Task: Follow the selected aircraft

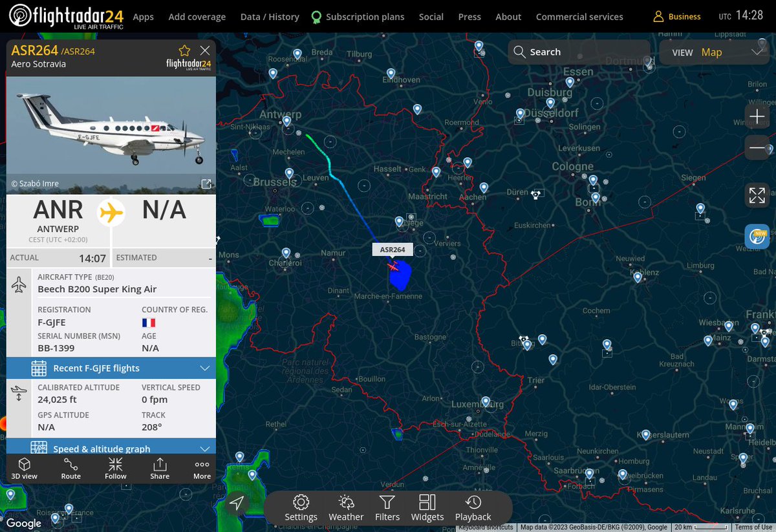Action: pyautogui.click(x=116, y=469)
